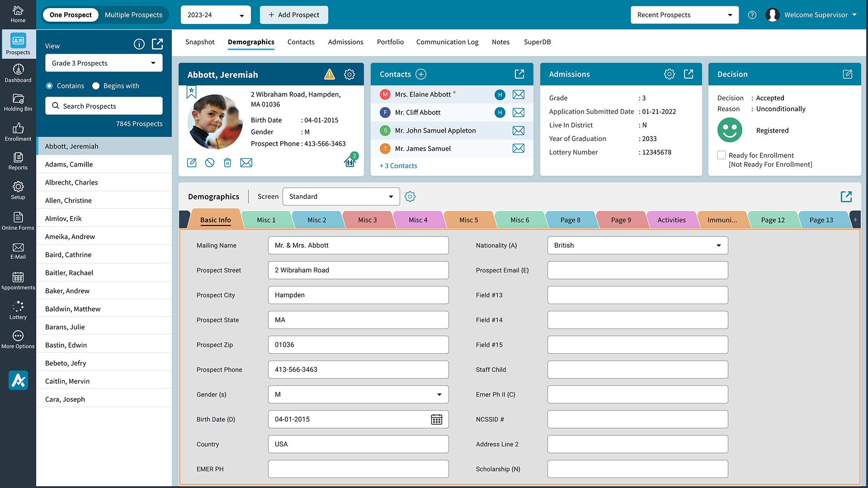Check the Ready for Enrollment checkbox
The height and width of the screenshot is (488, 868).
[x=722, y=155]
